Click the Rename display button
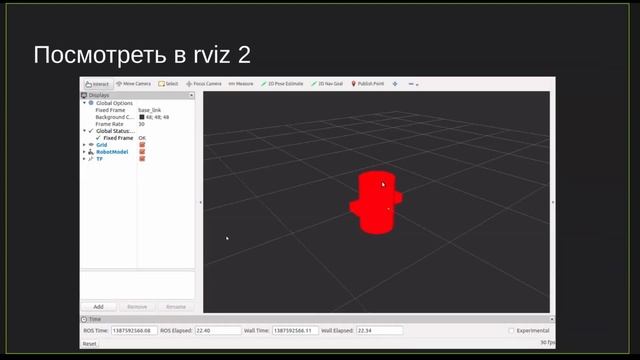640x360 pixels. (x=176, y=307)
